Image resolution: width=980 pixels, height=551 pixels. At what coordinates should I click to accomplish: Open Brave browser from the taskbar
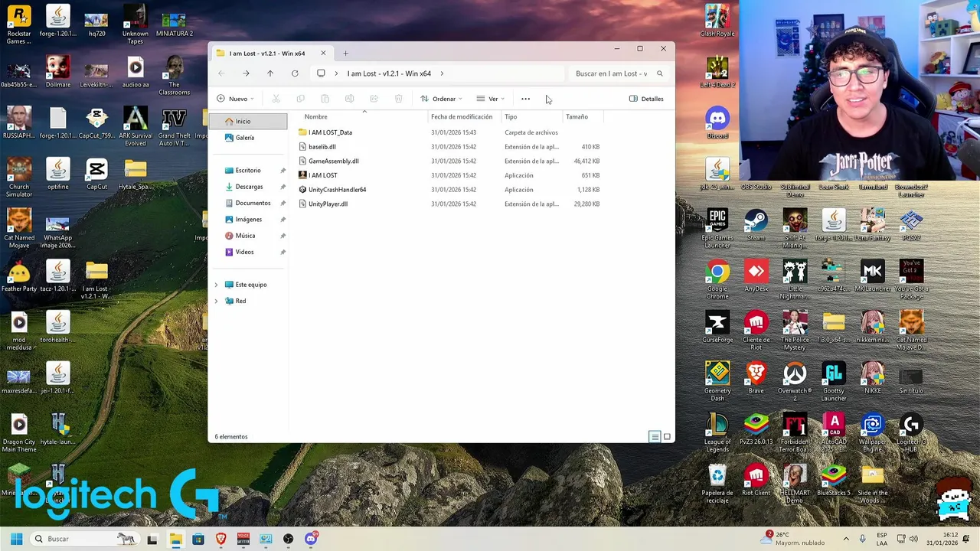221,539
